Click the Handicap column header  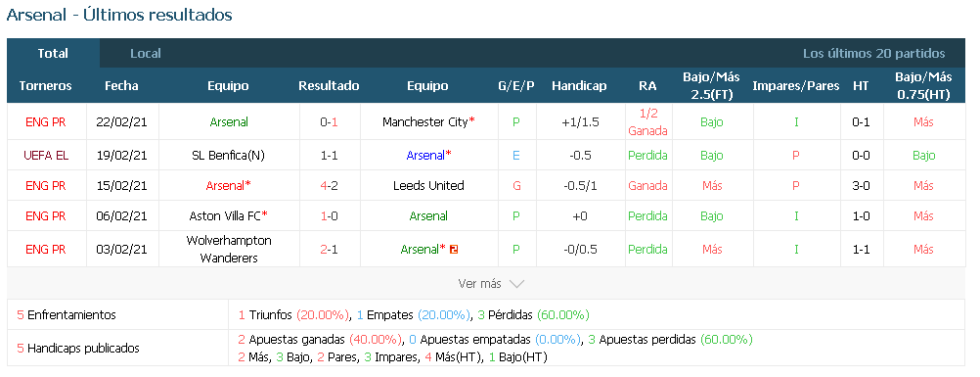tap(579, 86)
